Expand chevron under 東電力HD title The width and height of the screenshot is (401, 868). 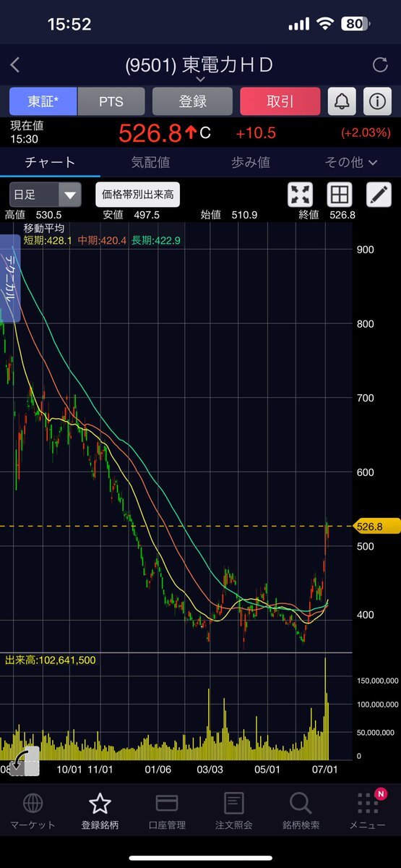coord(200,78)
